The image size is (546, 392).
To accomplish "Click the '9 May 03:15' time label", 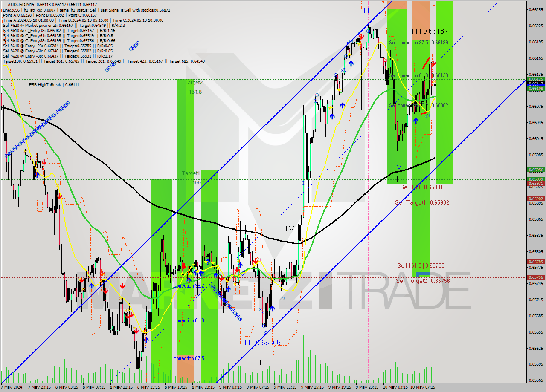I will coord(230,387).
